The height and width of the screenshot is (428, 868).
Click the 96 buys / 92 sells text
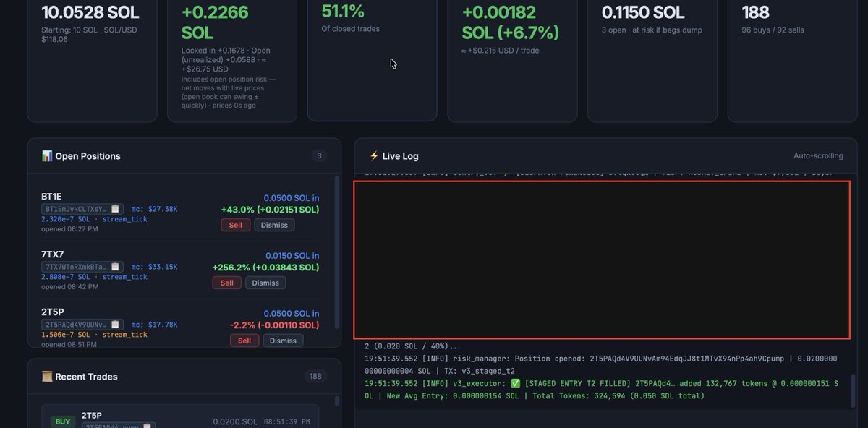point(773,30)
